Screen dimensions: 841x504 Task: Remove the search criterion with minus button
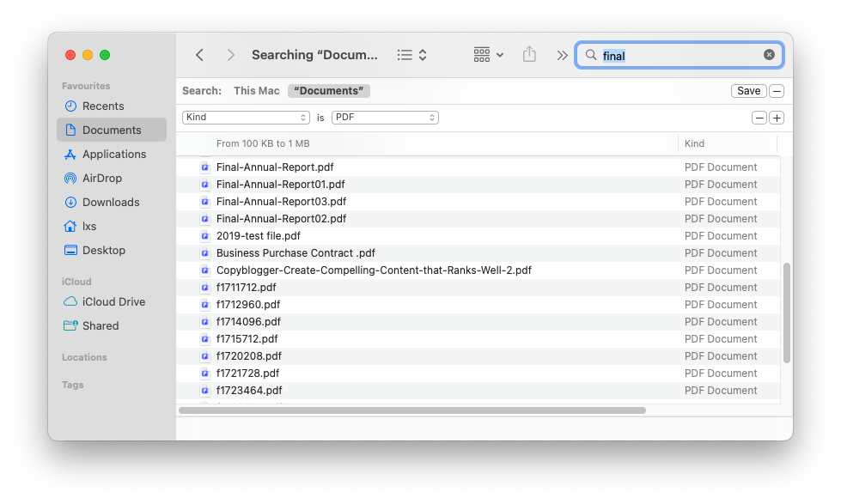click(759, 117)
